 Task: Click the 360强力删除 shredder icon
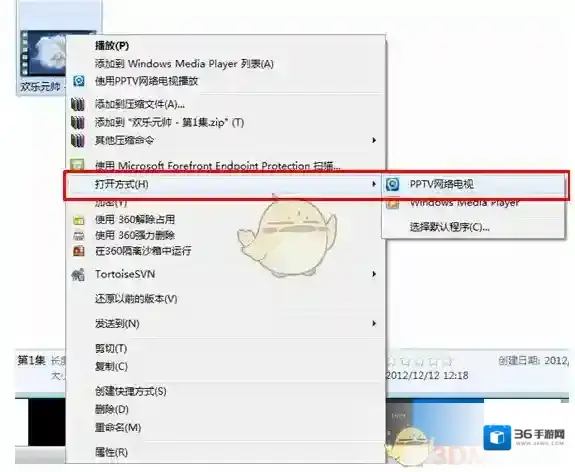(78, 236)
